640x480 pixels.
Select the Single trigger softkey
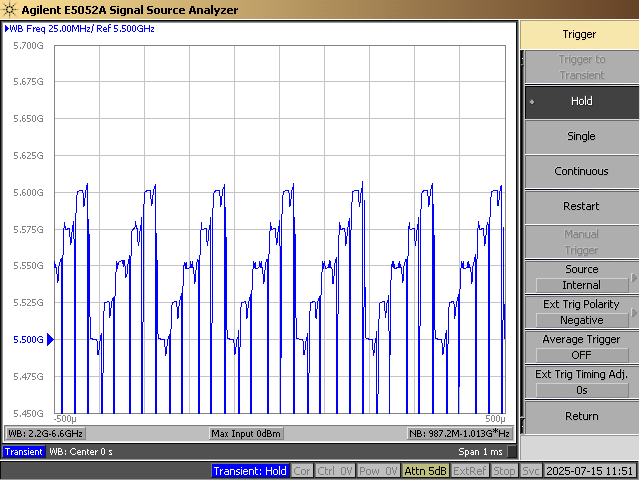click(581, 137)
